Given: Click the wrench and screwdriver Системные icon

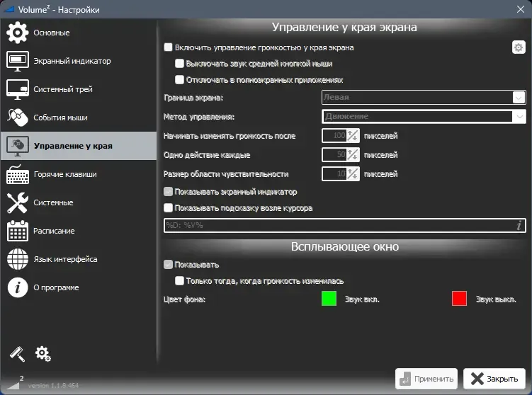Looking at the screenshot, I should tap(18, 202).
